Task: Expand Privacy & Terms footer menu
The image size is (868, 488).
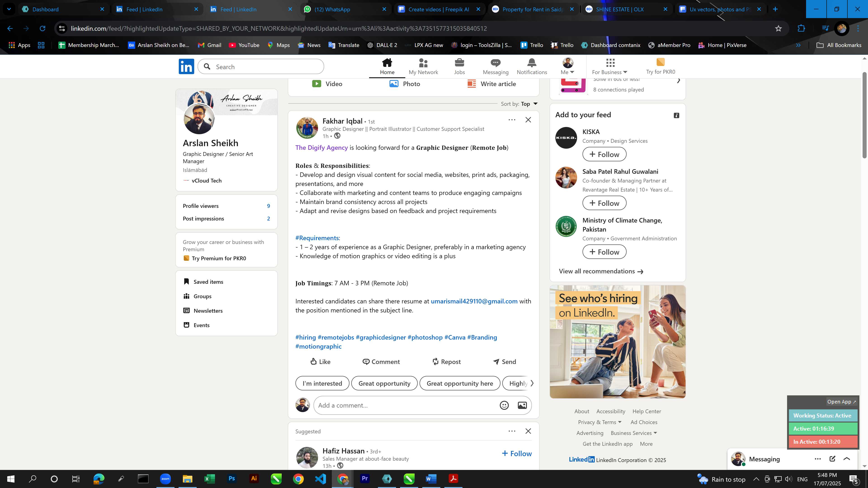Action: coord(599,422)
